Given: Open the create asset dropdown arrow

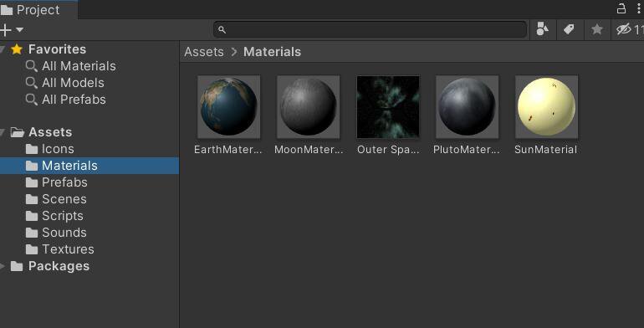Looking at the screenshot, I should tap(20, 30).
